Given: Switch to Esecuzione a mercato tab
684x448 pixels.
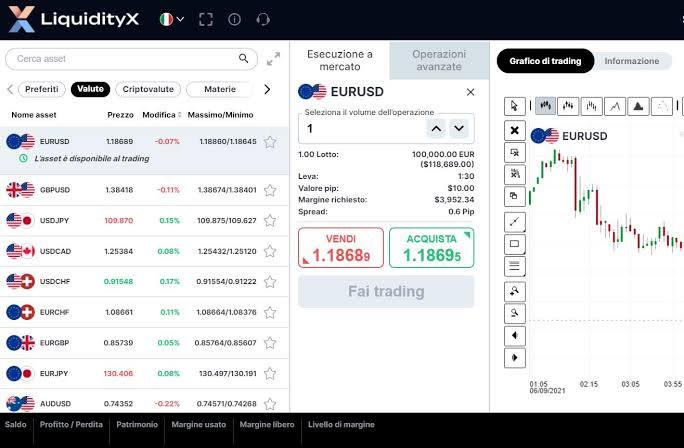Looking at the screenshot, I should tap(340, 60).
